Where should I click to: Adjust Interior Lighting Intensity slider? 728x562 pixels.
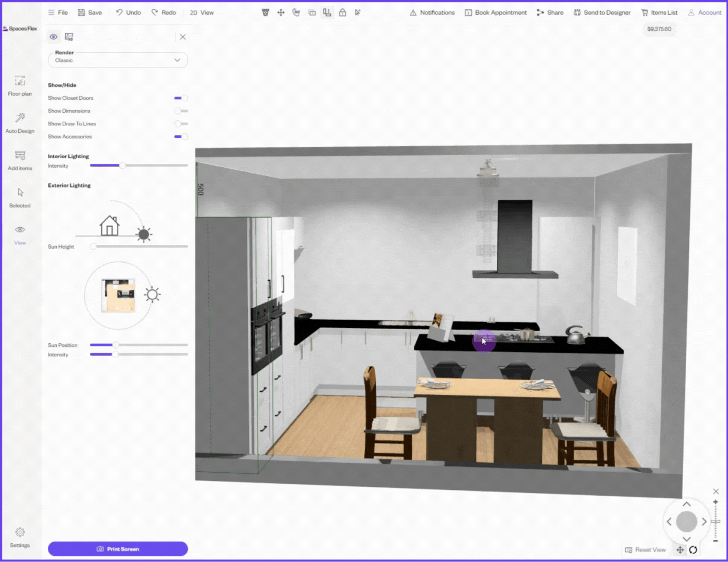139,166
